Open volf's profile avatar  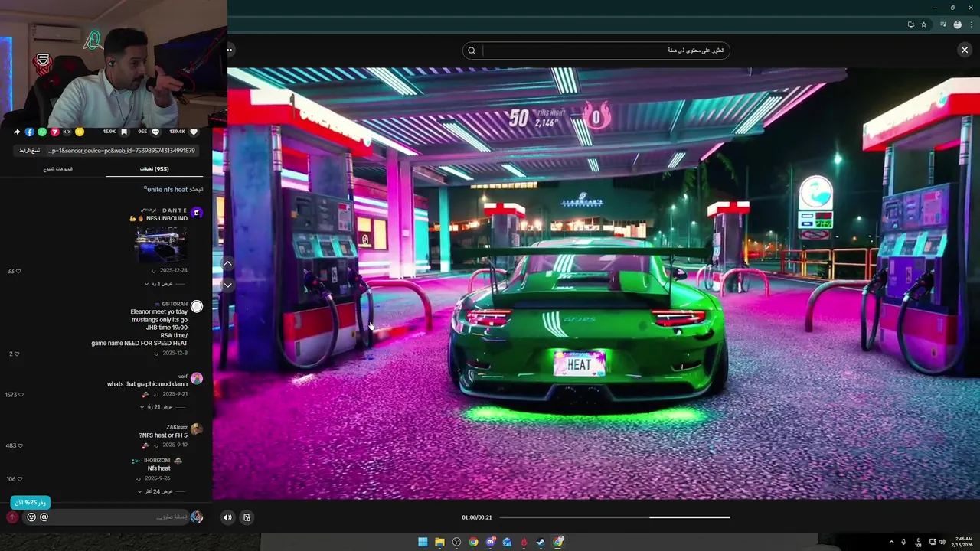[x=197, y=379]
